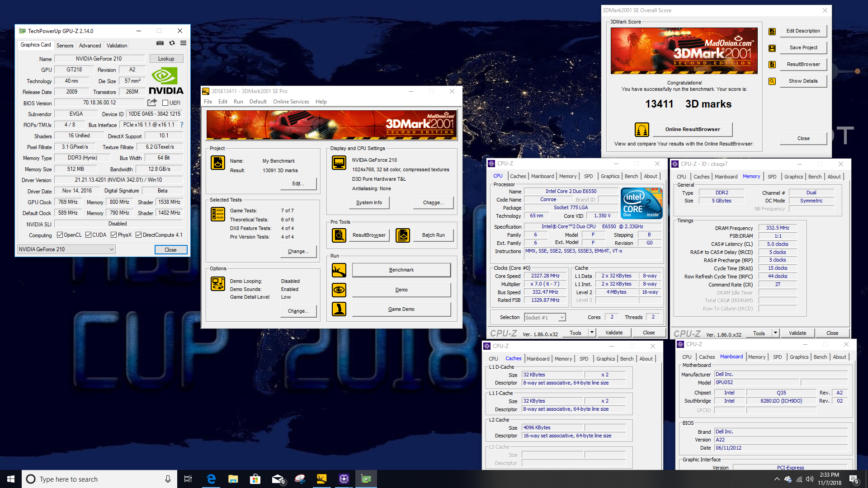Click Change... in Display and CPU Settings
The image size is (868, 488).
433,202
